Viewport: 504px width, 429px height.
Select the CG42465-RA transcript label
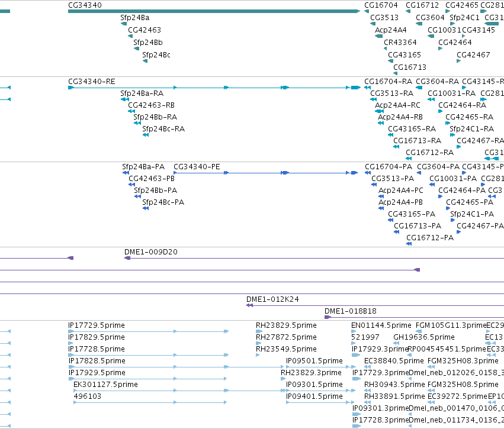point(469,117)
